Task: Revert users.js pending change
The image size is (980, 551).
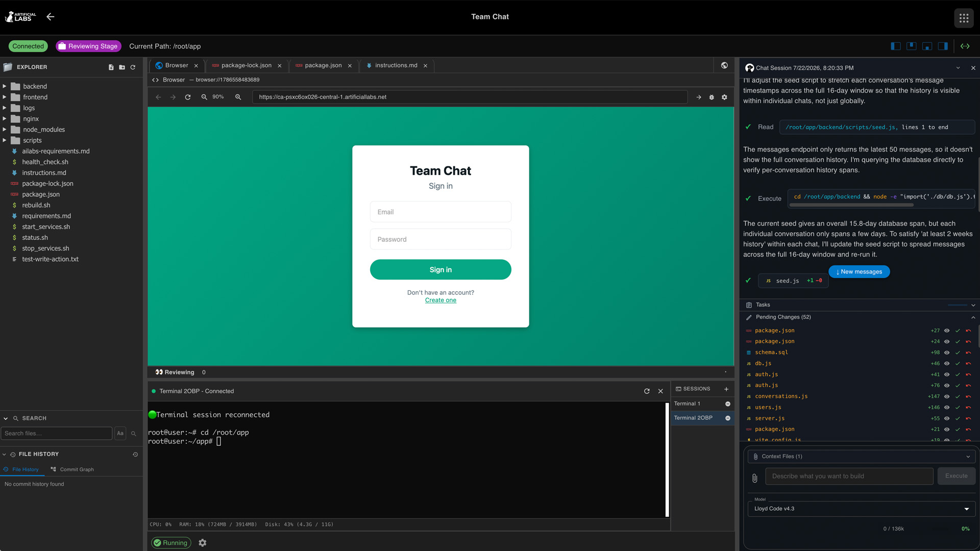Action: click(x=968, y=408)
